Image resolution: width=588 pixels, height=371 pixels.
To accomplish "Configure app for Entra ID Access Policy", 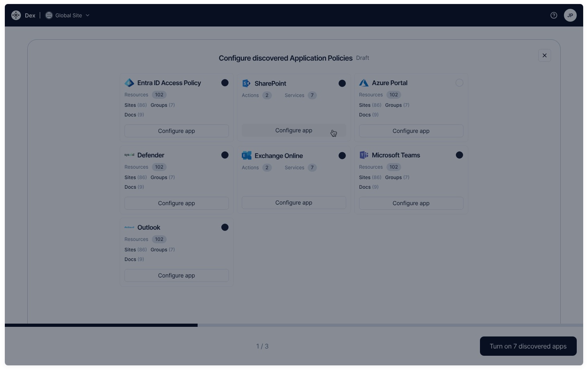I will tap(177, 131).
